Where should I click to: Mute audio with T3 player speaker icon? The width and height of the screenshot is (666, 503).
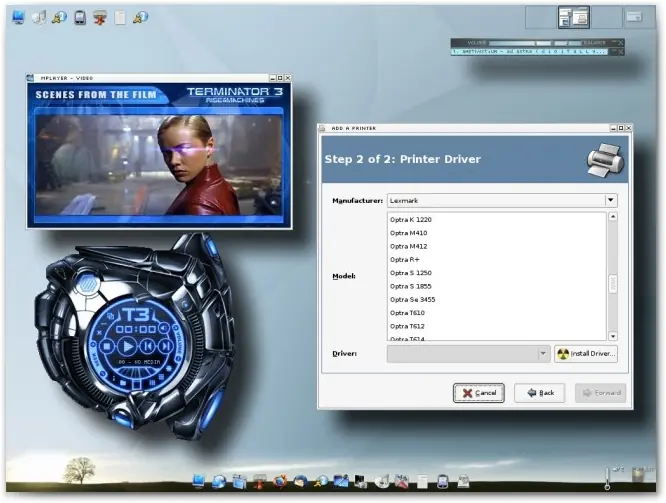pyautogui.click(x=164, y=328)
